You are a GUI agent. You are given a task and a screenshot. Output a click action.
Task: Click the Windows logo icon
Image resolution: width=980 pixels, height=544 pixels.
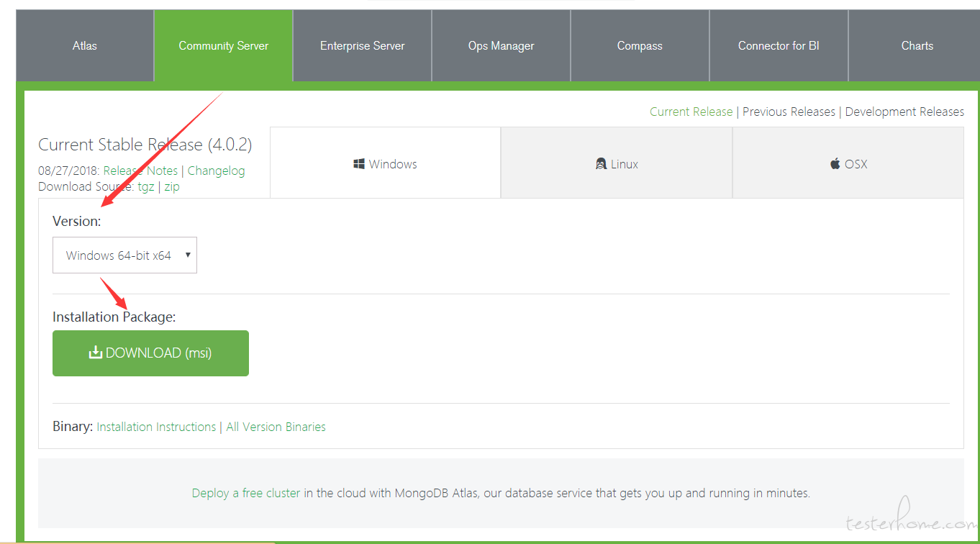coord(359,164)
